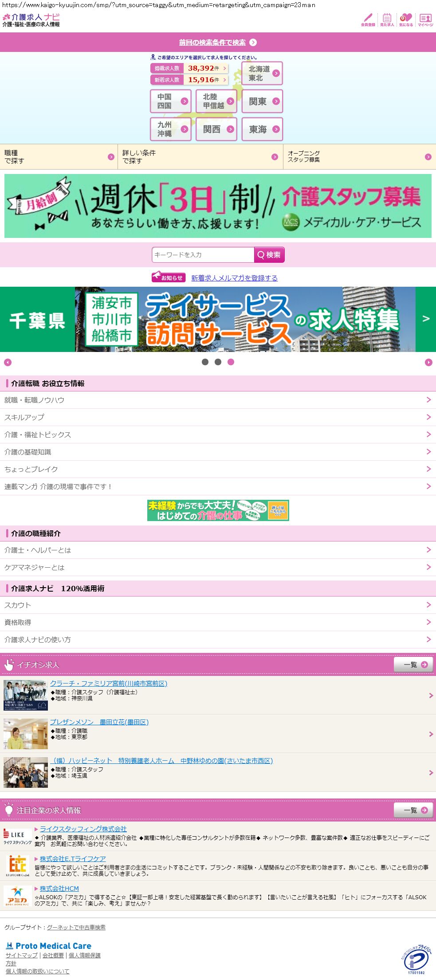Expand the スキルアップ row

218,417
